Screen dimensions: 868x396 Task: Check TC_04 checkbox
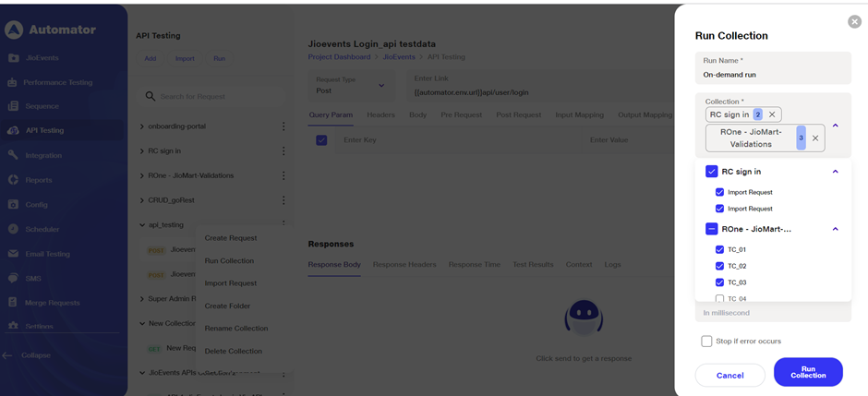pyautogui.click(x=719, y=299)
